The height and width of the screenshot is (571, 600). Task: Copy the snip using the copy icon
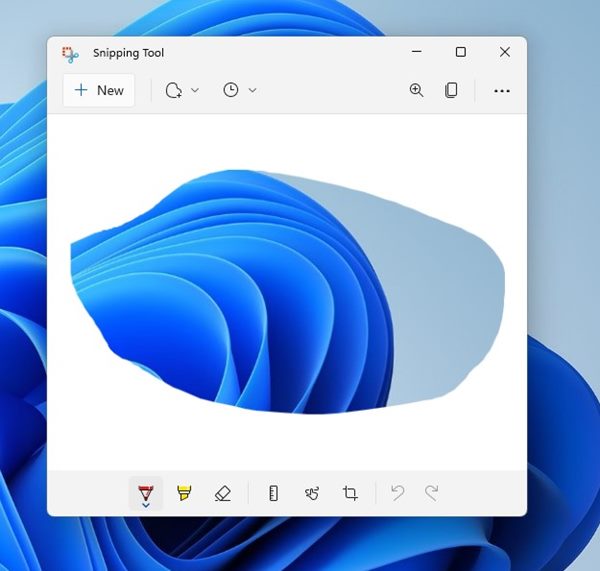point(451,90)
